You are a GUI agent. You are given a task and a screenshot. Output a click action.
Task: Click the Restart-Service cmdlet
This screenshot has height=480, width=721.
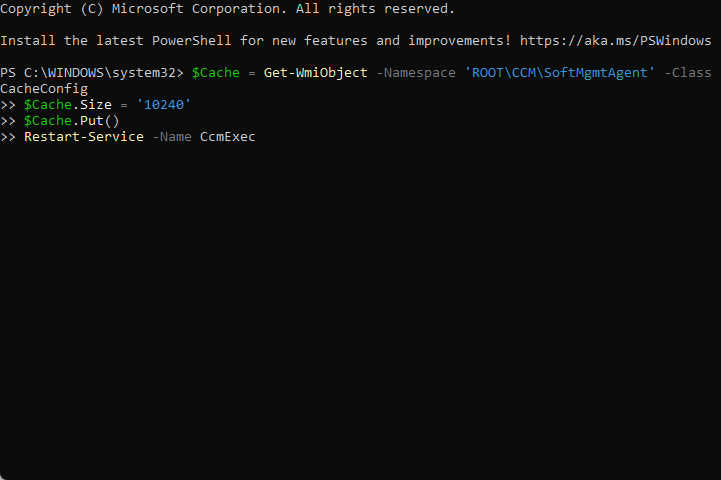pos(84,137)
